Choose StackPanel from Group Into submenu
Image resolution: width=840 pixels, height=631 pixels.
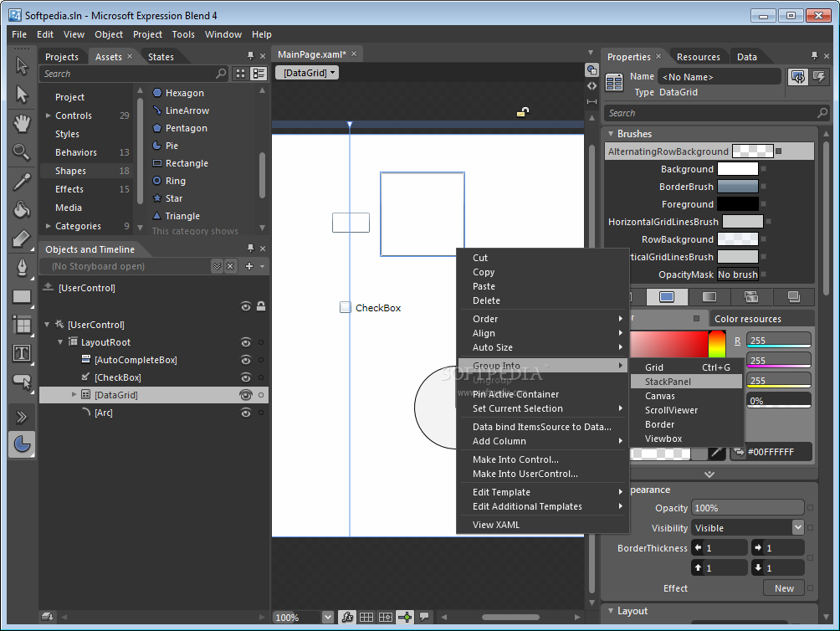click(x=686, y=382)
